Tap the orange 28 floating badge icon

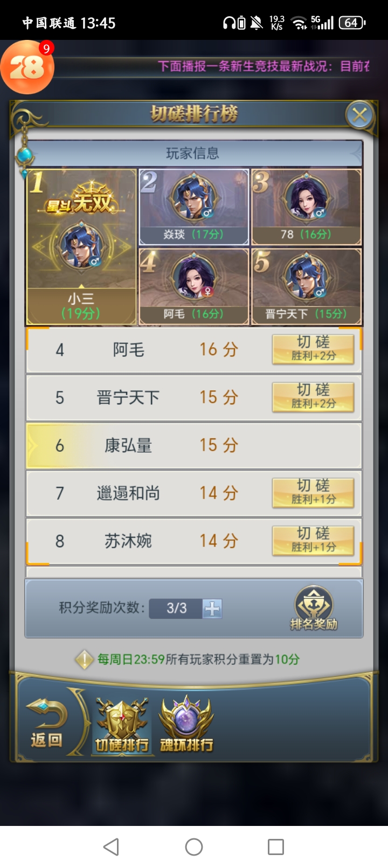[27, 67]
